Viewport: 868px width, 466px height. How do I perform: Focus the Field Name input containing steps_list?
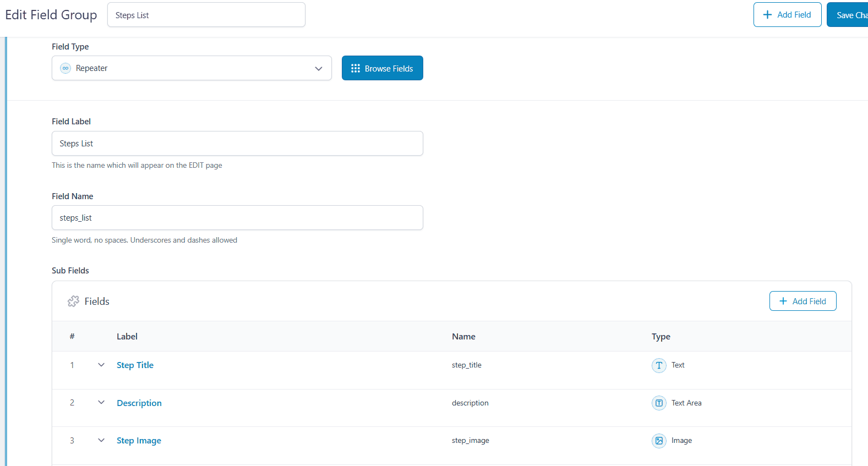click(x=237, y=218)
